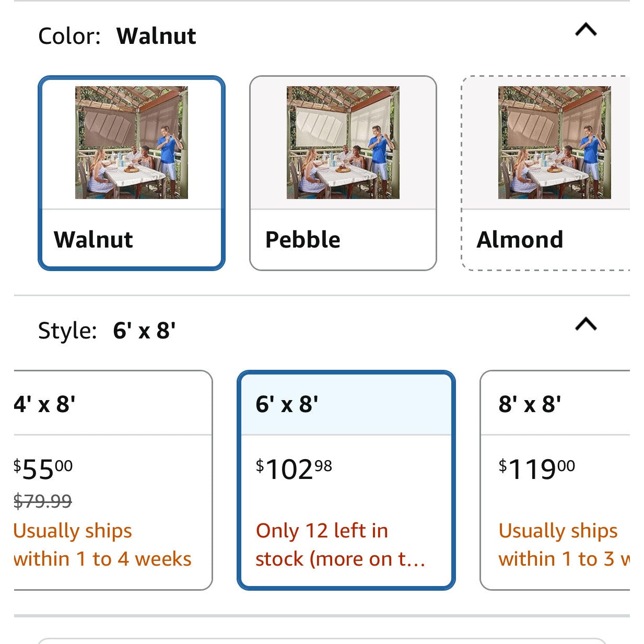Click the Walnut color thumbnail image
Image resolution: width=644 pixels, height=644 pixels.
tap(132, 143)
